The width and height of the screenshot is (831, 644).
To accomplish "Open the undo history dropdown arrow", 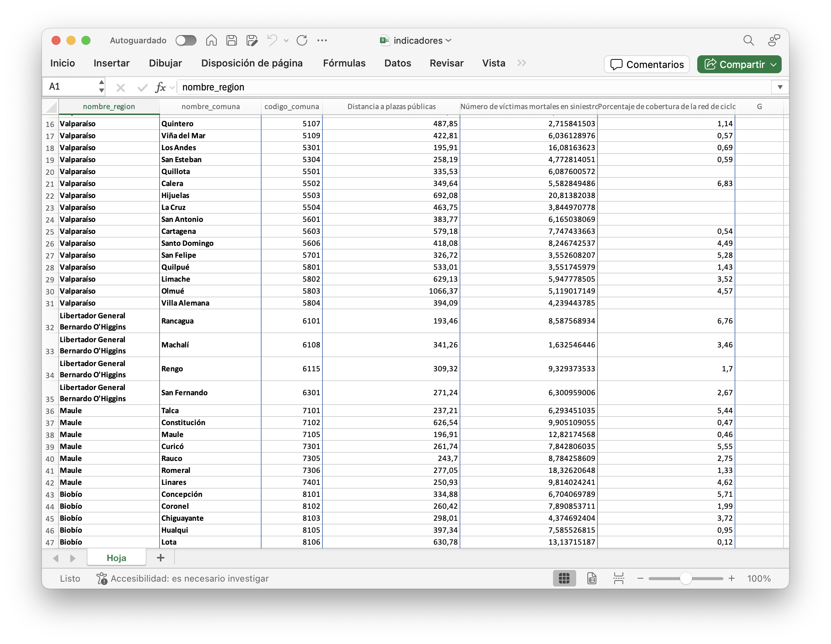I will click(x=286, y=41).
